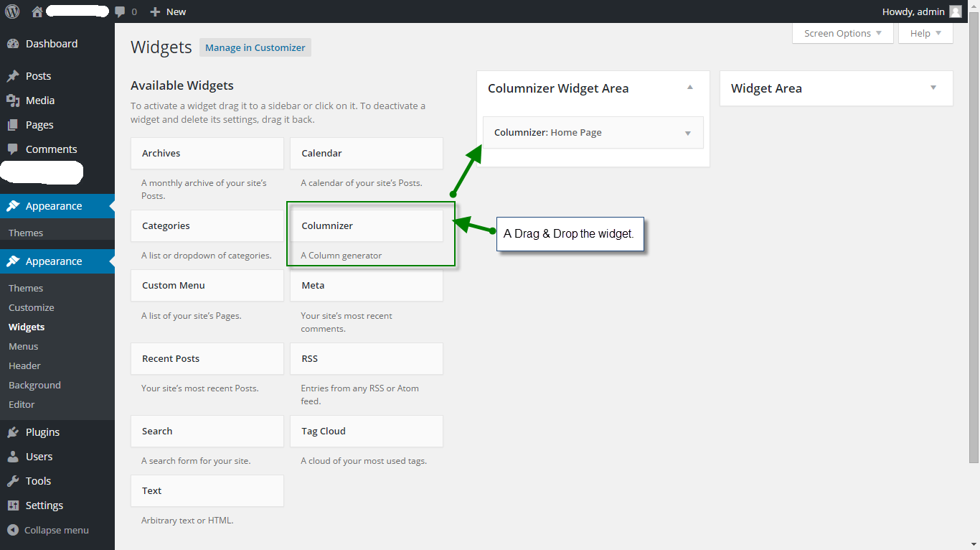
Task: Click Manage in Customizer button
Action: pos(255,47)
